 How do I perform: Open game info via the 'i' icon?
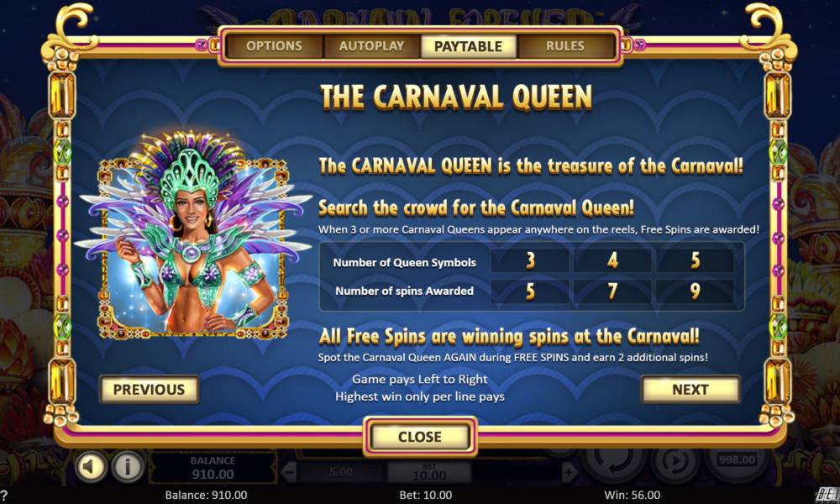tap(128, 466)
